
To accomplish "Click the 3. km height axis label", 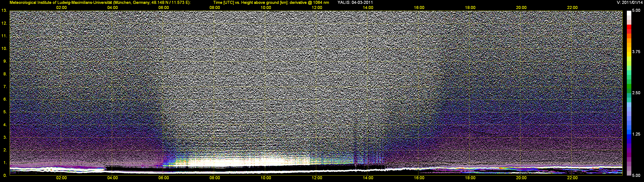I will (x=5, y=137).
